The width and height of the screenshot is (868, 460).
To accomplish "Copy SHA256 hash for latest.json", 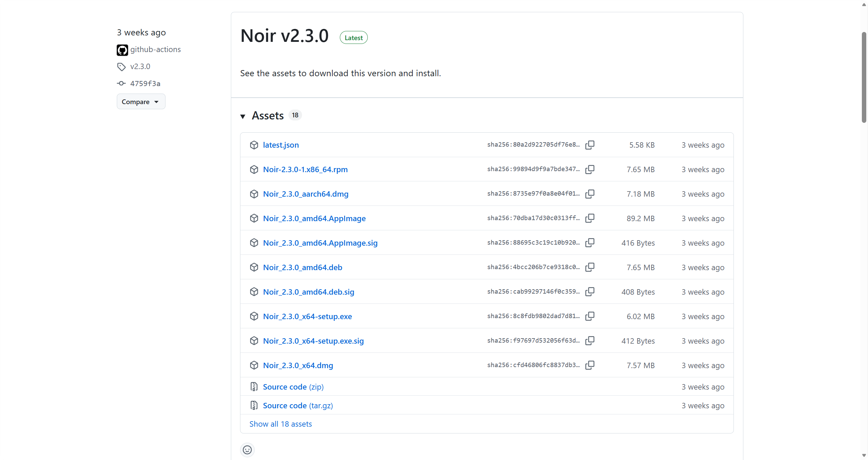I will coord(590,145).
